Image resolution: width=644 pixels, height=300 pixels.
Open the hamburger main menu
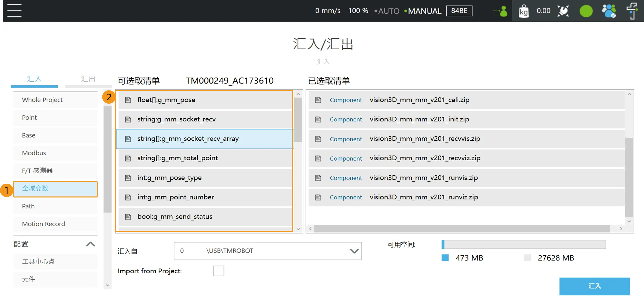coord(14,11)
